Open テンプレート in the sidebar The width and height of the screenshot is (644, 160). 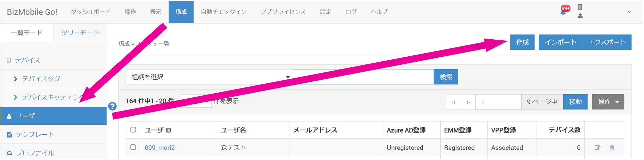click(35, 134)
